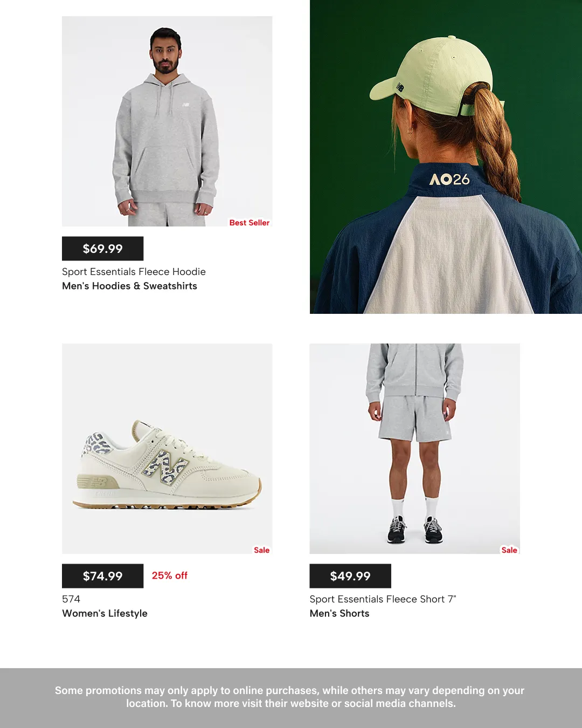Open Sport Essentials Fleece Hoodie link
Viewport: 582px width, 728px height.
pyautogui.click(x=134, y=272)
